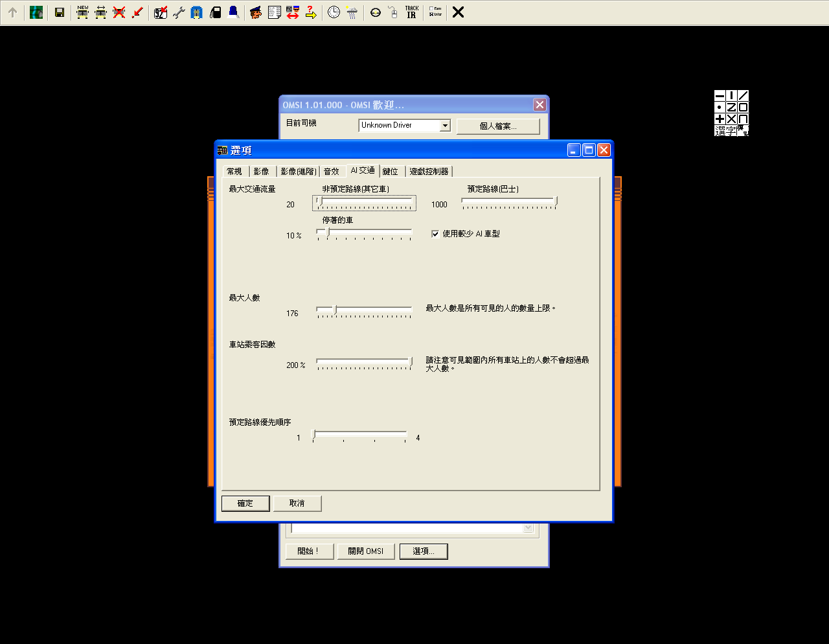Click the horizontal stroke key on IME pad
Image resolution: width=829 pixels, height=644 pixels.
(720, 95)
